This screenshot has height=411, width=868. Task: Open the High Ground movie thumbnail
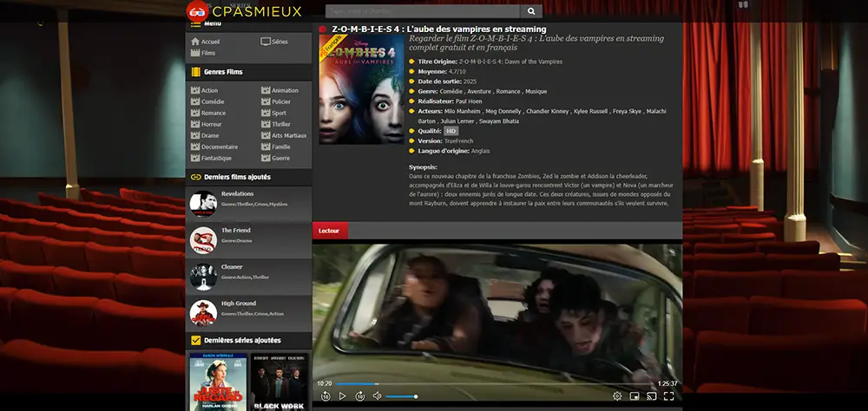pos(203,314)
